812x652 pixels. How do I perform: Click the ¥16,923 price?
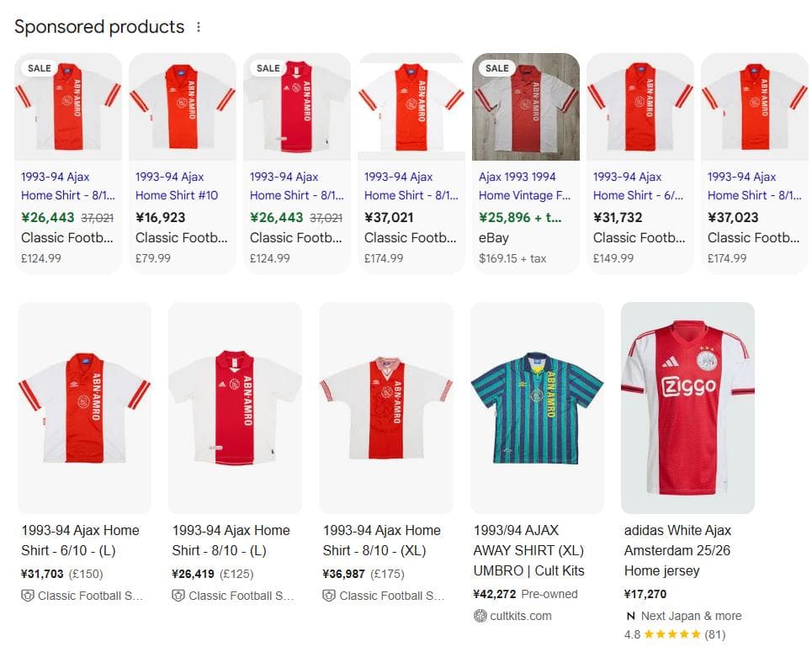pos(160,217)
